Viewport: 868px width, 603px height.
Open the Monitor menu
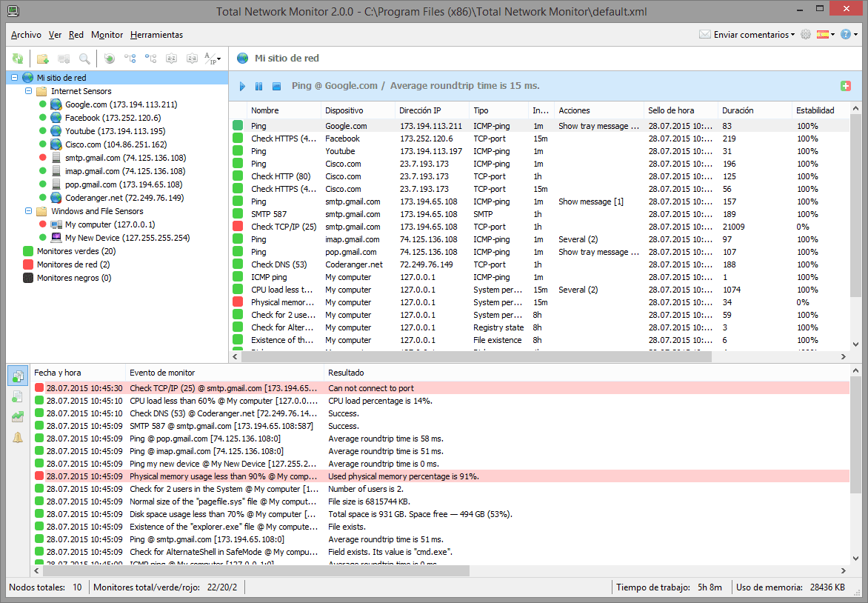107,35
